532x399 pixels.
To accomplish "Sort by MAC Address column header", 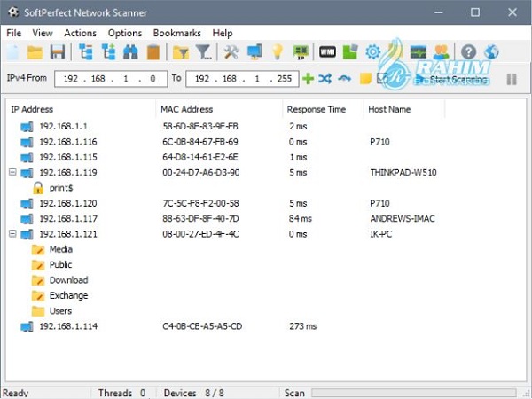I will coord(219,109).
